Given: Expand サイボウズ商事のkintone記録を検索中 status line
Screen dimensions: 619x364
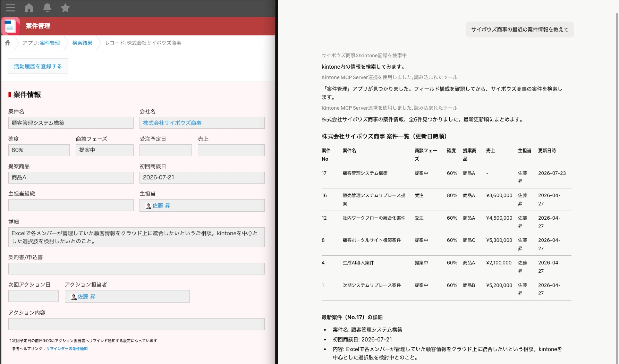Looking at the screenshot, I should click(x=364, y=56).
